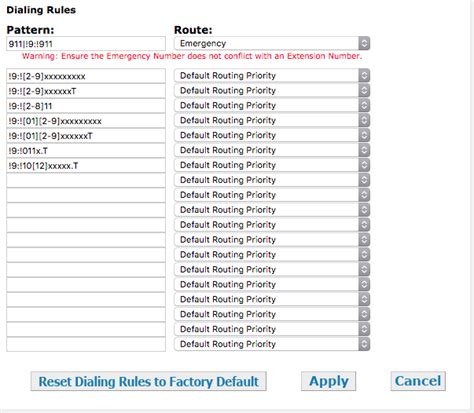Open the Emergency route dropdown
This screenshot has height=413, width=474.
[272, 43]
